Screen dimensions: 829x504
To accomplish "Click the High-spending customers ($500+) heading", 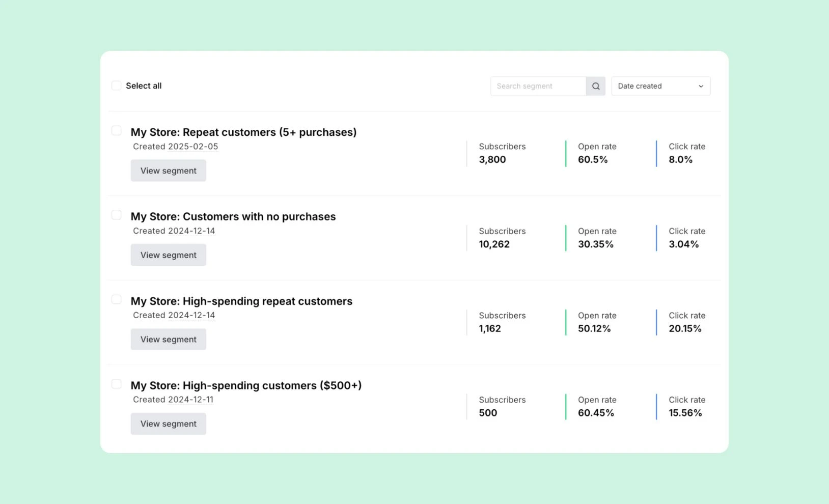I will 246,386.
